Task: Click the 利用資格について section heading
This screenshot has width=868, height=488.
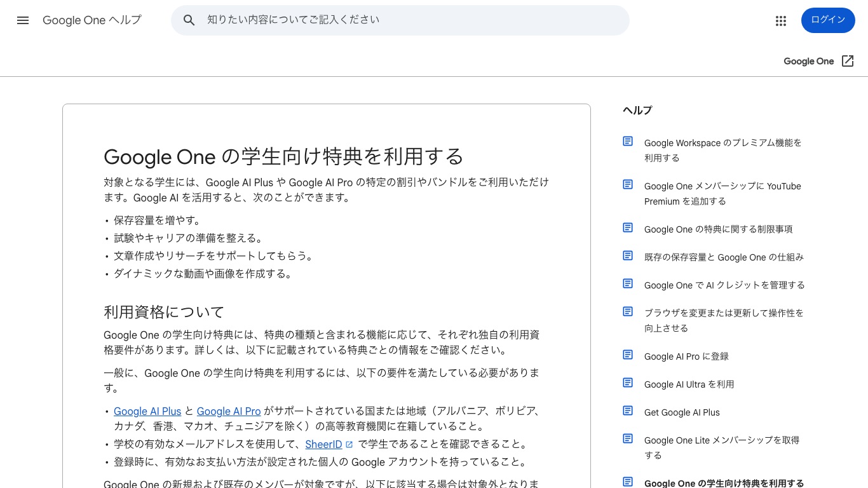Action: click(164, 312)
